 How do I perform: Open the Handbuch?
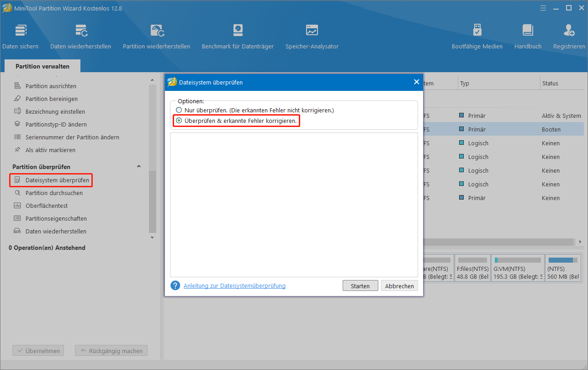tap(528, 34)
